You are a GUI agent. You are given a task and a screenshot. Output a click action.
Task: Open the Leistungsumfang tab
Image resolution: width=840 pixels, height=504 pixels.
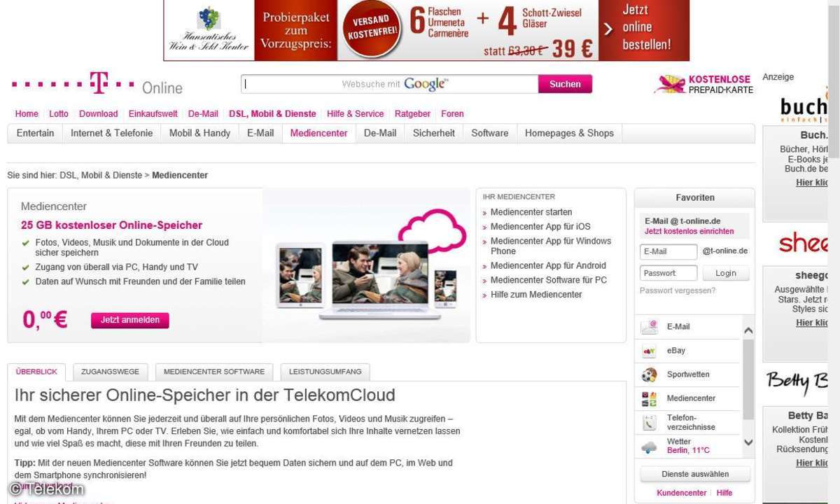pos(325,372)
